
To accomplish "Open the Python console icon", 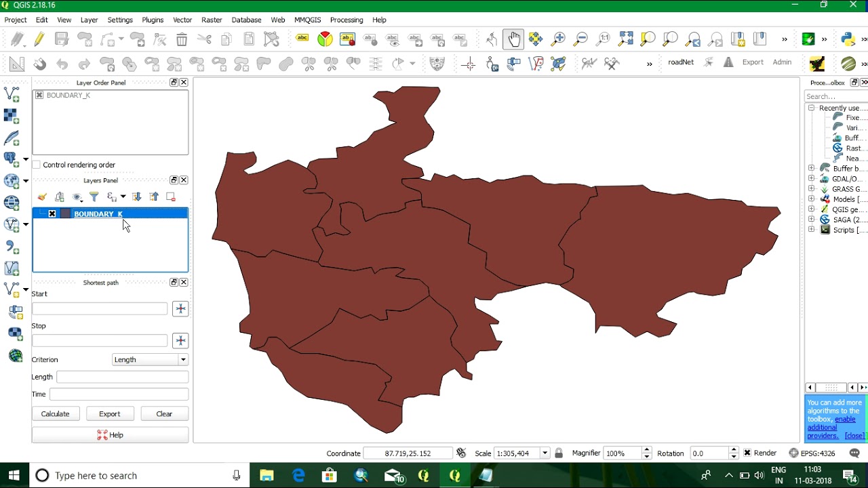I will point(848,39).
